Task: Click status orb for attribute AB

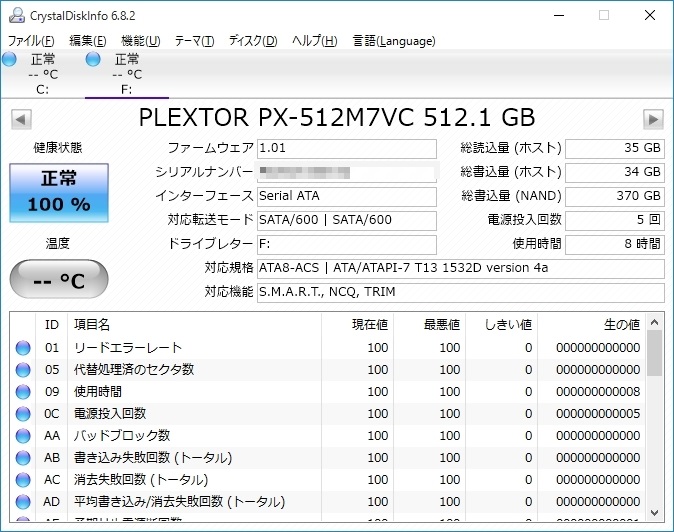Action: click(23, 458)
